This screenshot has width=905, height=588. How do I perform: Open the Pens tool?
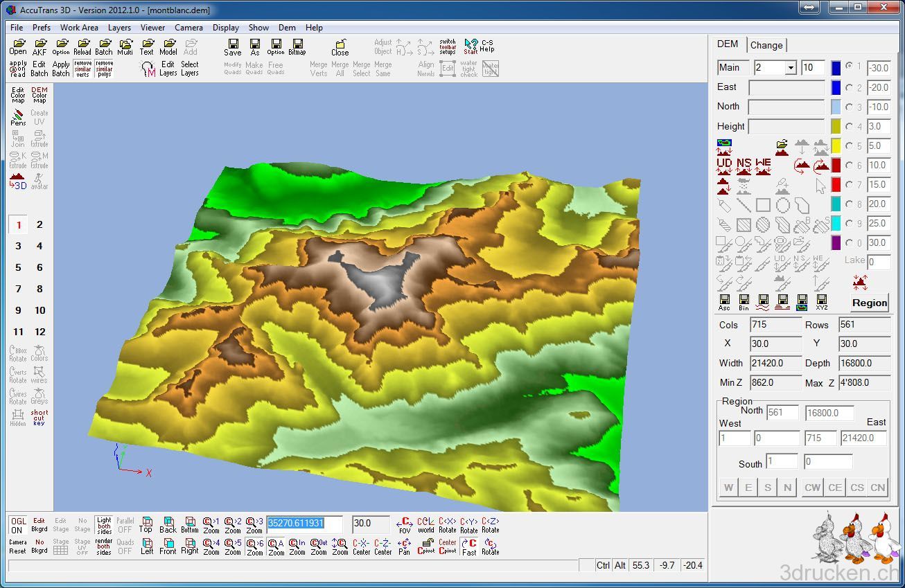18,117
